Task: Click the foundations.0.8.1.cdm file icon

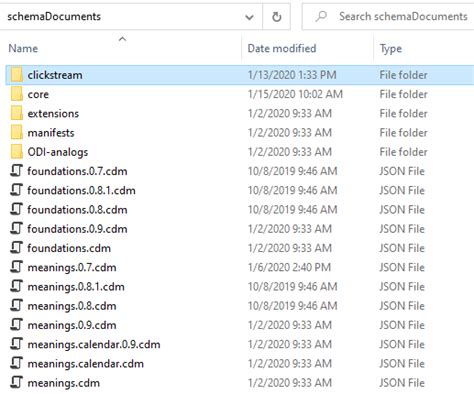Action: pyautogui.click(x=16, y=190)
